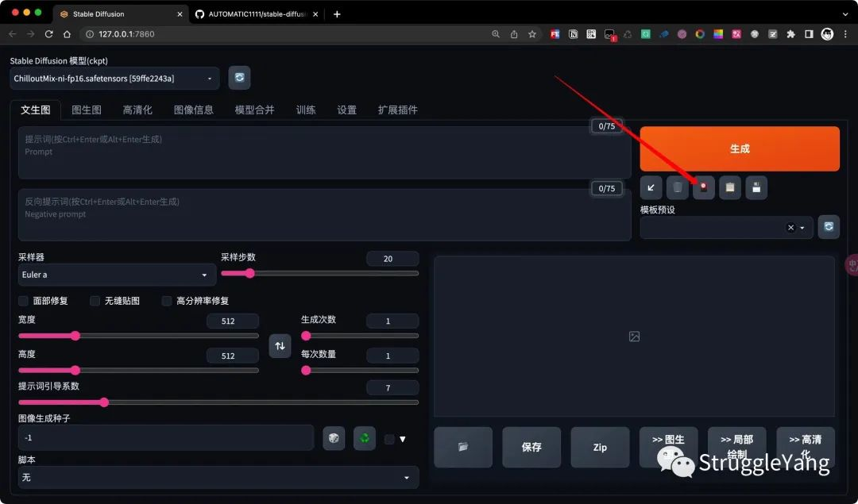This screenshot has width=858, height=504.
Task: Focus the Prompt text box
Action: (x=324, y=152)
